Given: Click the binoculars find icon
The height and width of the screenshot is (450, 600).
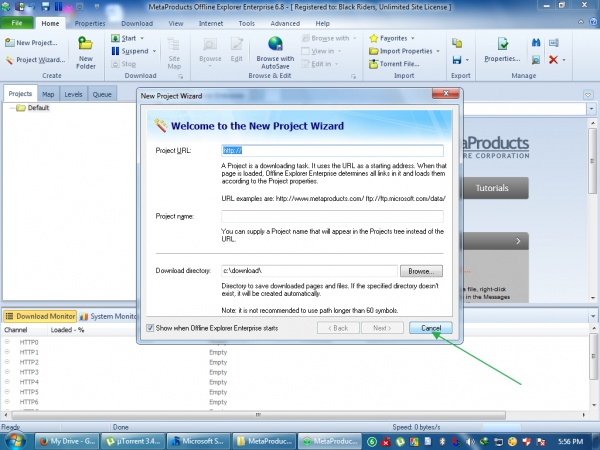Looking at the screenshot, I should coord(536,42).
